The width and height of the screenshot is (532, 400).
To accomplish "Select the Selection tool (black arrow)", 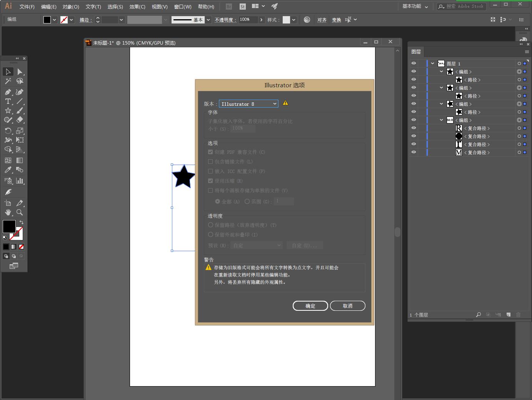I will coord(8,72).
